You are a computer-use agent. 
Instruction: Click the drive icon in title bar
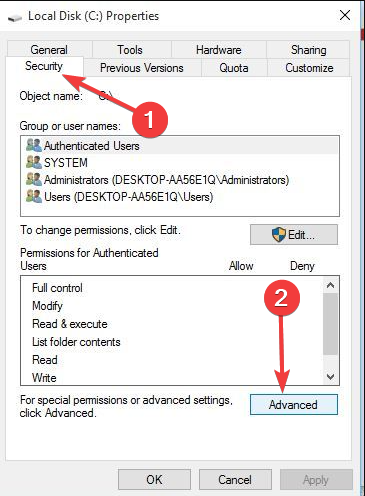[15, 17]
